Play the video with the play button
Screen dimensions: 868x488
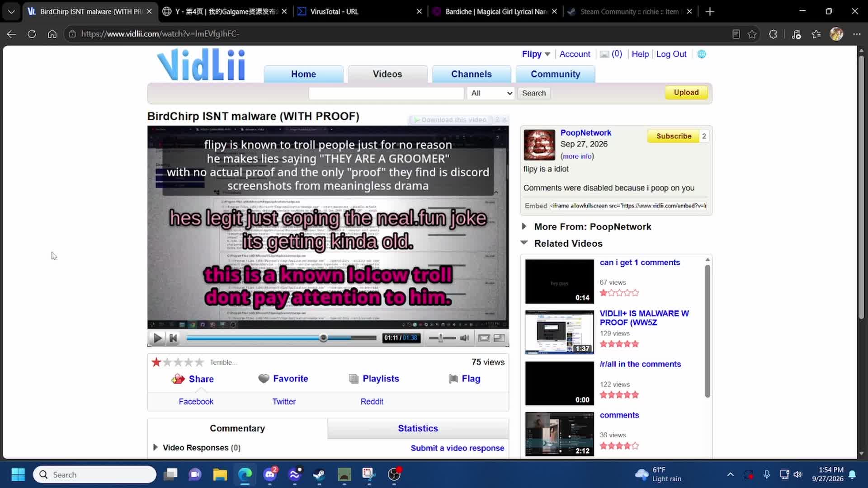(157, 338)
